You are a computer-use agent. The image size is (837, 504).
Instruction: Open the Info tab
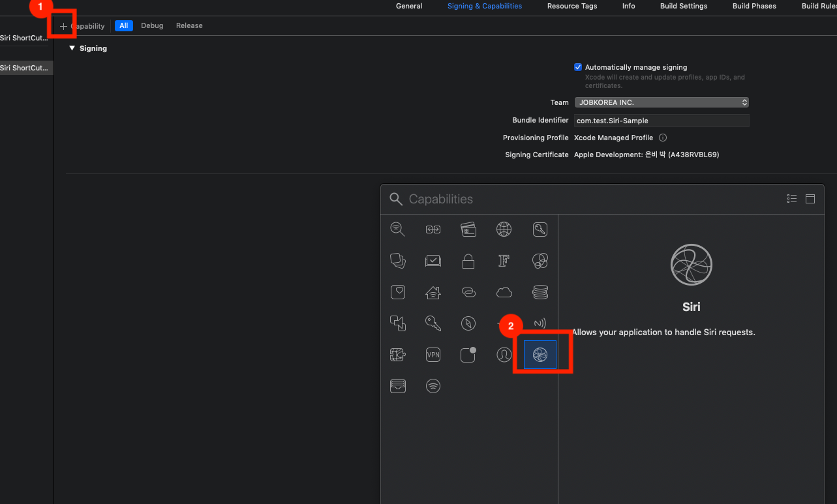(628, 6)
